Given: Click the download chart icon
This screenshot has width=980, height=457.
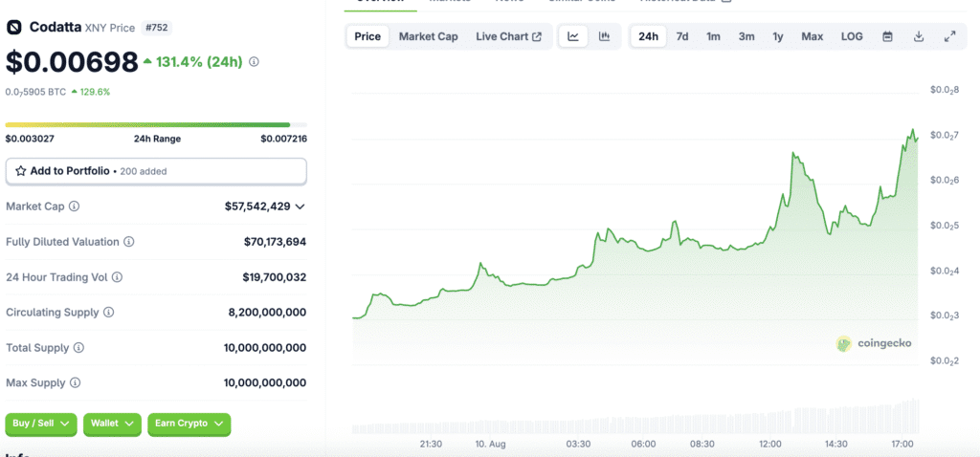Looking at the screenshot, I should point(919,37).
